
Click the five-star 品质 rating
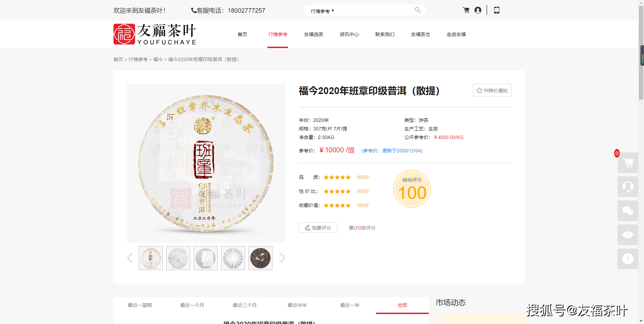pos(337,177)
